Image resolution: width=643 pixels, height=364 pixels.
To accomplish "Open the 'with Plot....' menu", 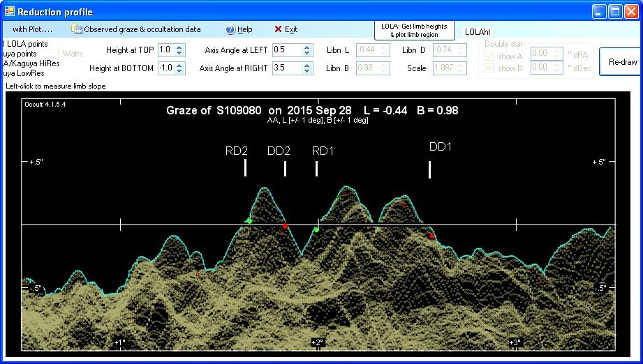I will tap(32, 29).
